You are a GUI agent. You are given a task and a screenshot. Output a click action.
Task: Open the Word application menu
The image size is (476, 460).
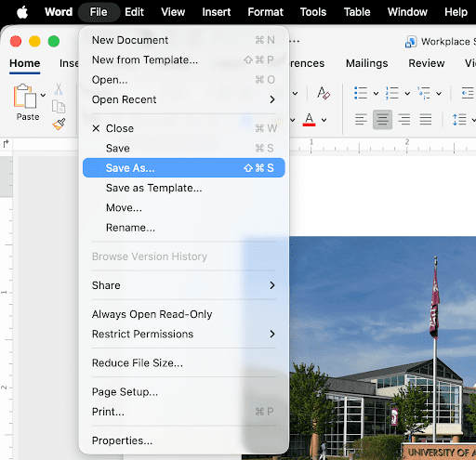click(x=59, y=12)
